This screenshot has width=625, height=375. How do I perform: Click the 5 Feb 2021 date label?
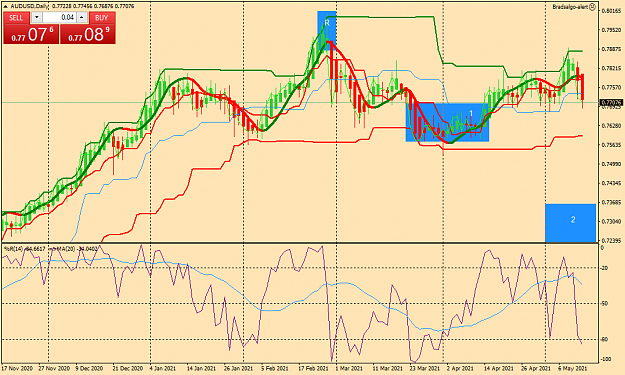(x=275, y=368)
